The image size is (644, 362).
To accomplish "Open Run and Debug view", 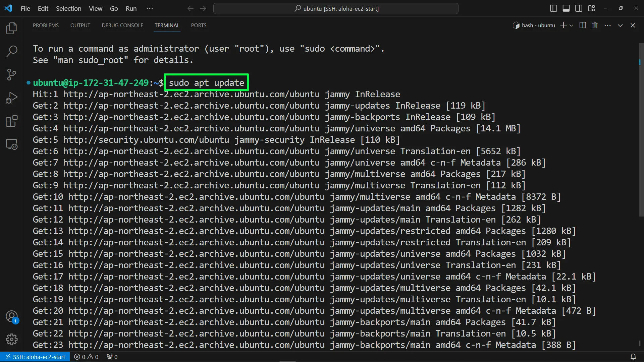I will pos(11,98).
